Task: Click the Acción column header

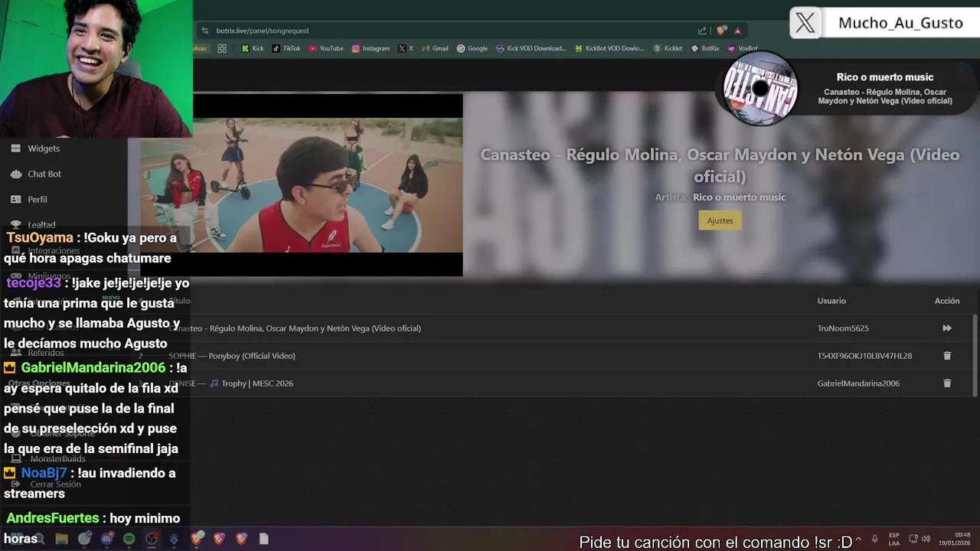Action: [x=947, y=301]
